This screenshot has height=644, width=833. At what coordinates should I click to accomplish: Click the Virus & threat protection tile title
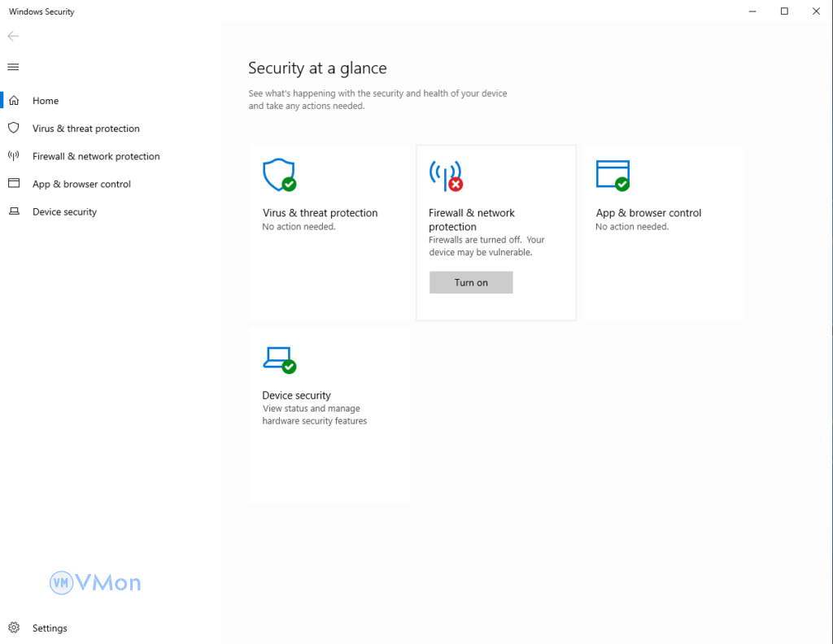point(320,213)
